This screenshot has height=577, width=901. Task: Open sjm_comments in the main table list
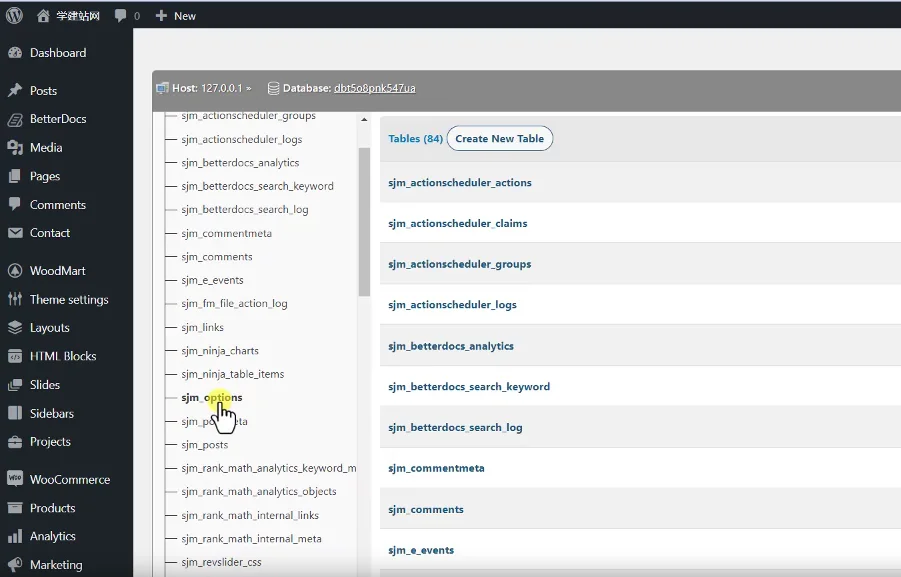[426, 509]
